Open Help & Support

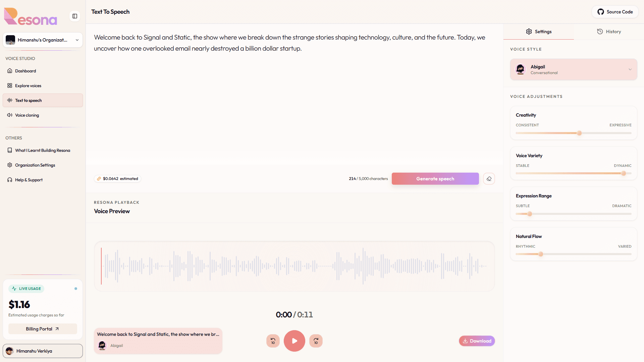(43, 180)
